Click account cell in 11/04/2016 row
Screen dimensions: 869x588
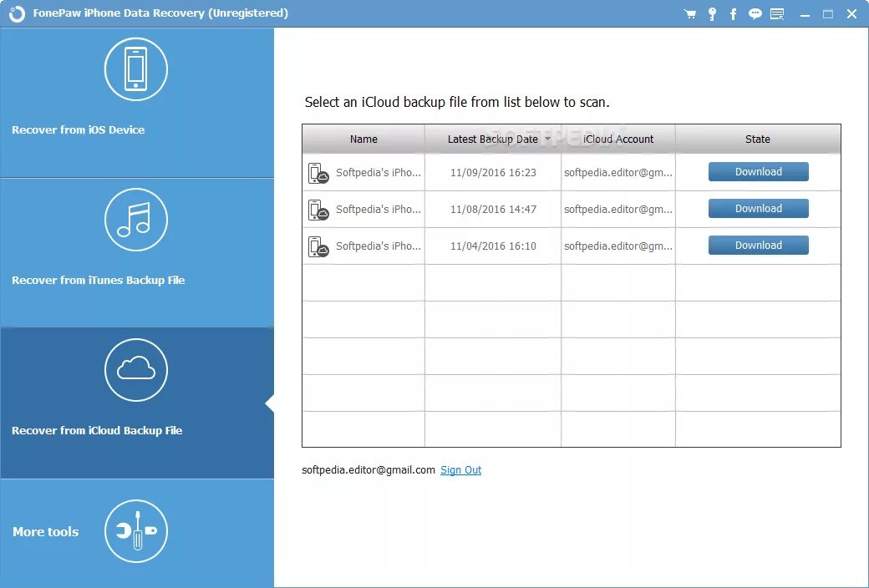618,246
